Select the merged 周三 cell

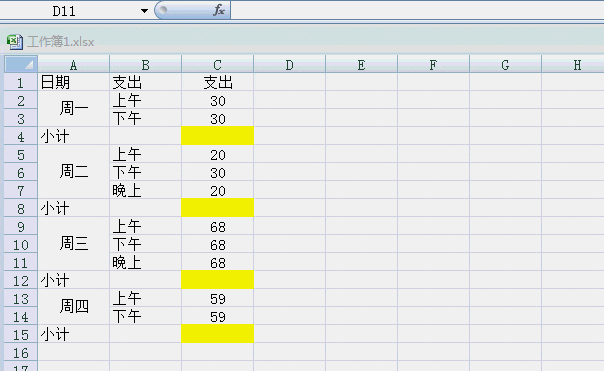[x=73, y=244]
